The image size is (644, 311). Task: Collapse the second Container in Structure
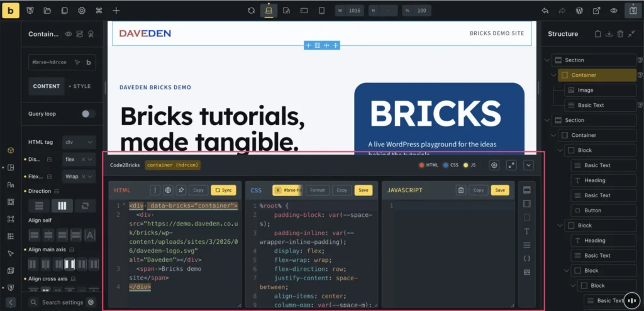point(553,136)
